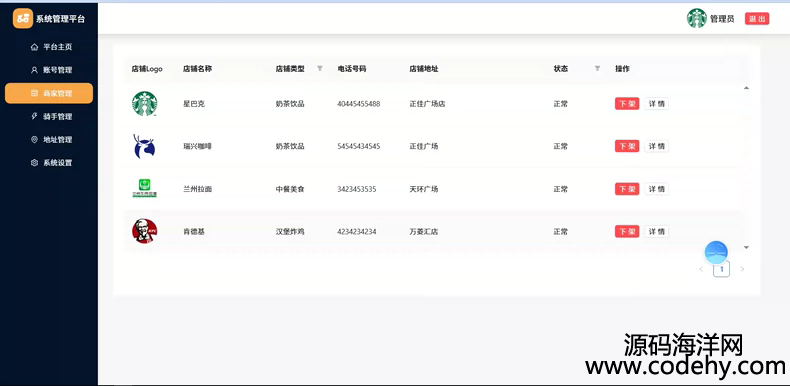Click the admin avatar in the header

click(696, 18)
